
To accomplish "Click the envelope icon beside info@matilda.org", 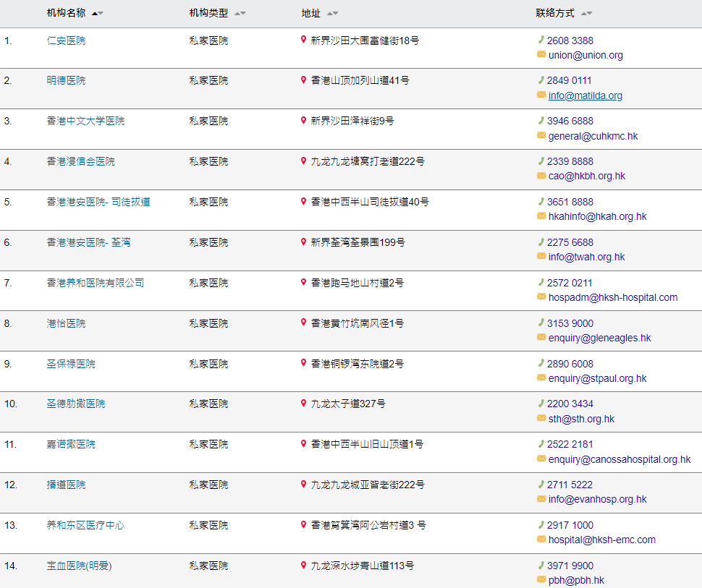I will (x=541, y=95).
